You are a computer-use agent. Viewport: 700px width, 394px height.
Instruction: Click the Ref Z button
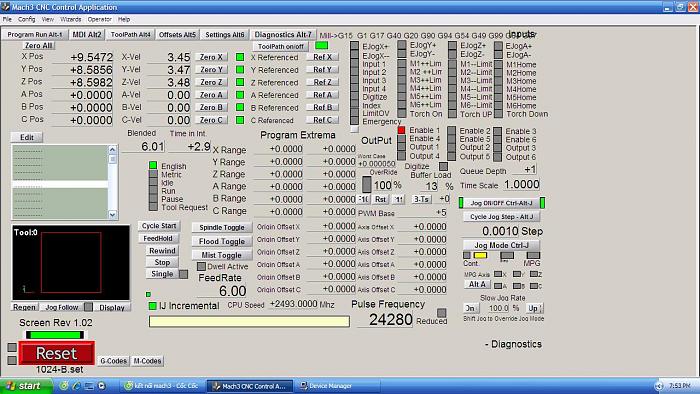tap(322, 82)
